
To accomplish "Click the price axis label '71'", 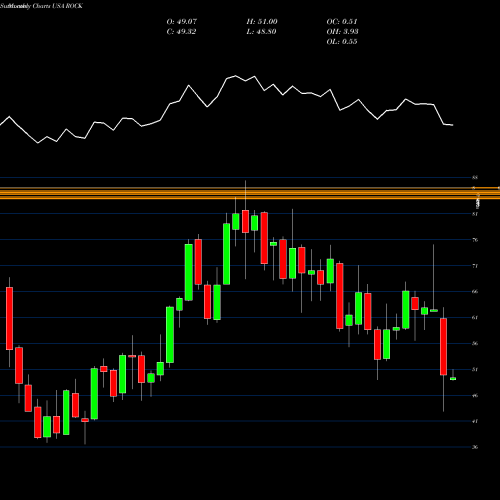I will click(x=475, y=266).
